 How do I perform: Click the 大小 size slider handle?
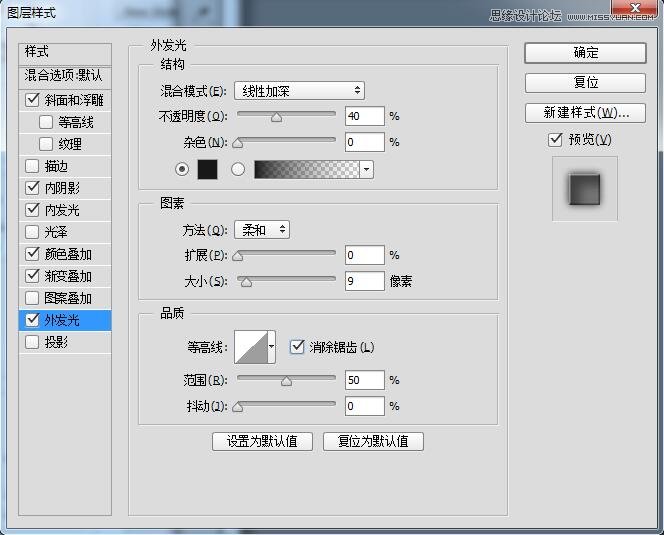click(x=246, y=282)
